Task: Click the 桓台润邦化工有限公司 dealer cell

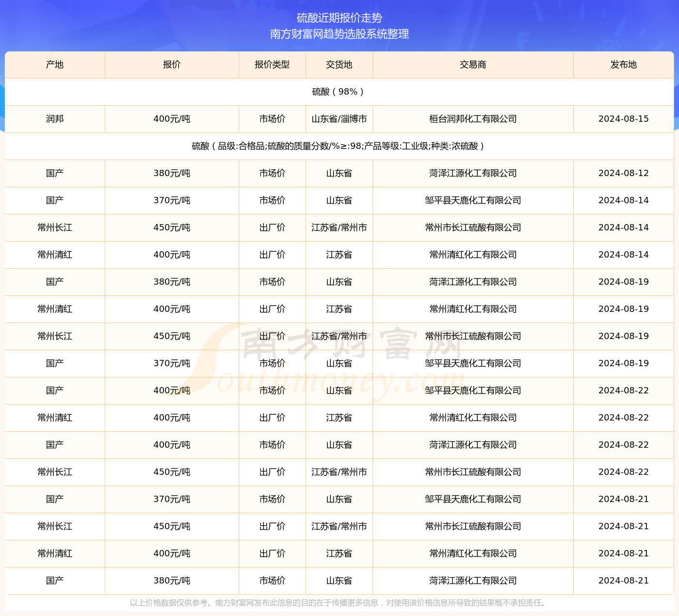Action: [x=473, y=119]
